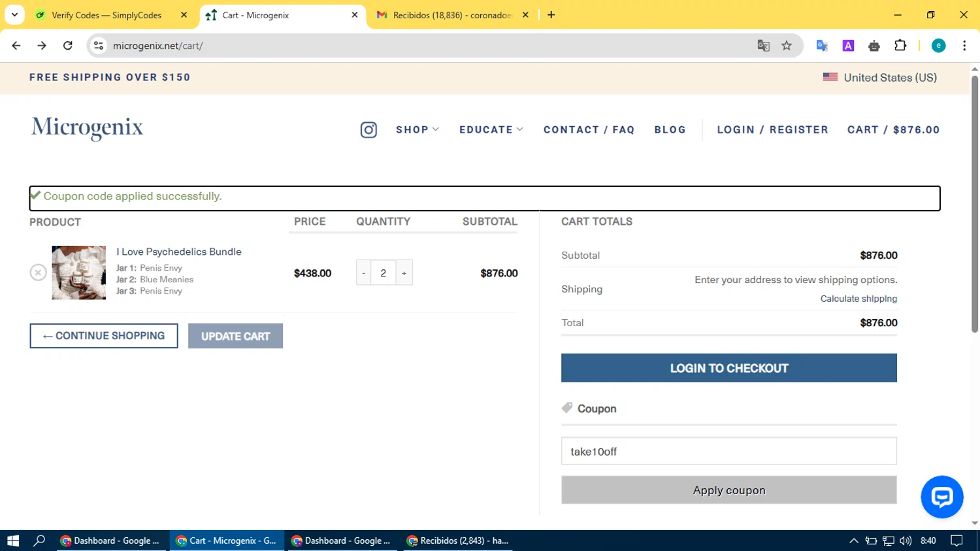Open the Windows Start menu
The image size is (980, 551).
pyautogui.click(x=13, y=541)
